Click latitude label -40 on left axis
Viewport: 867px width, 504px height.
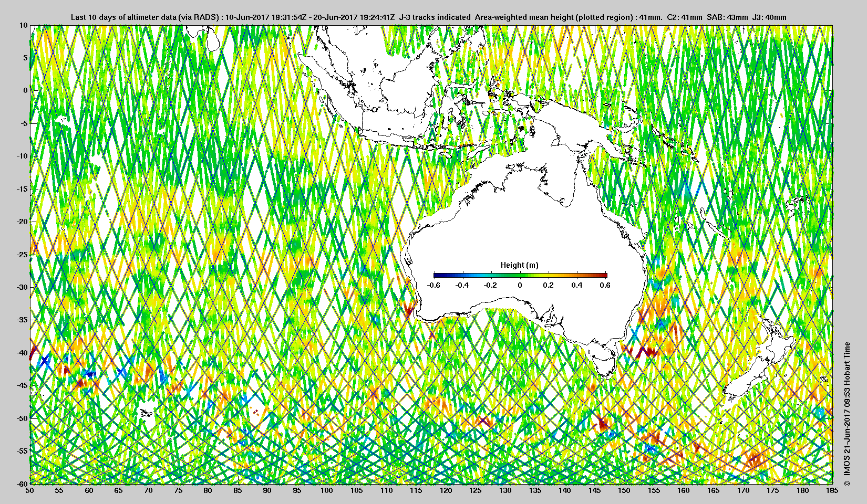(22, 352)
